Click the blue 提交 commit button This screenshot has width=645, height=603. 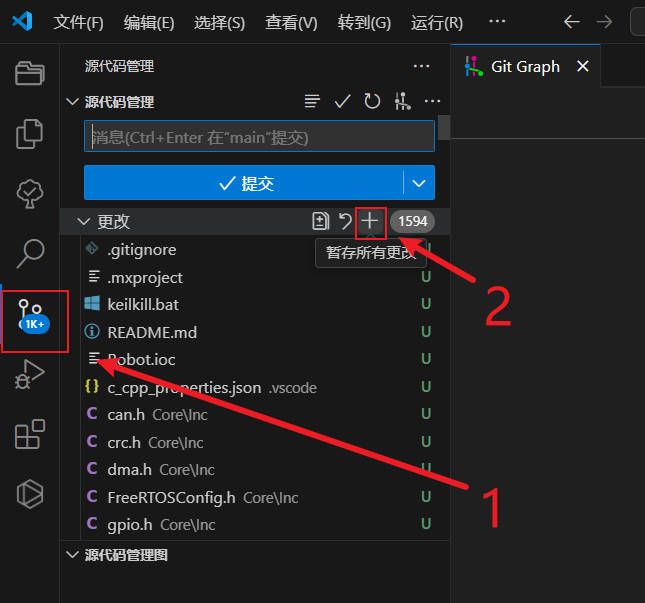point(244,183)
